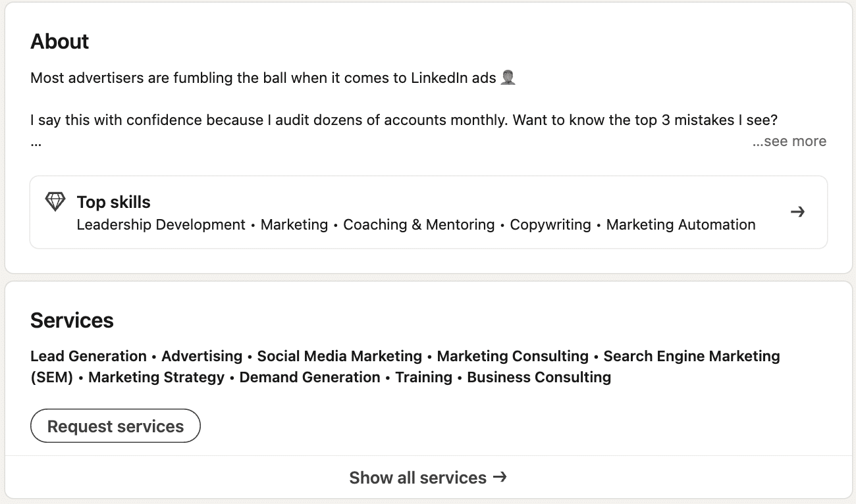Viewport: 856px width, 504px height.
Task: Open the Show all services link
Action: tap(417, 478)
